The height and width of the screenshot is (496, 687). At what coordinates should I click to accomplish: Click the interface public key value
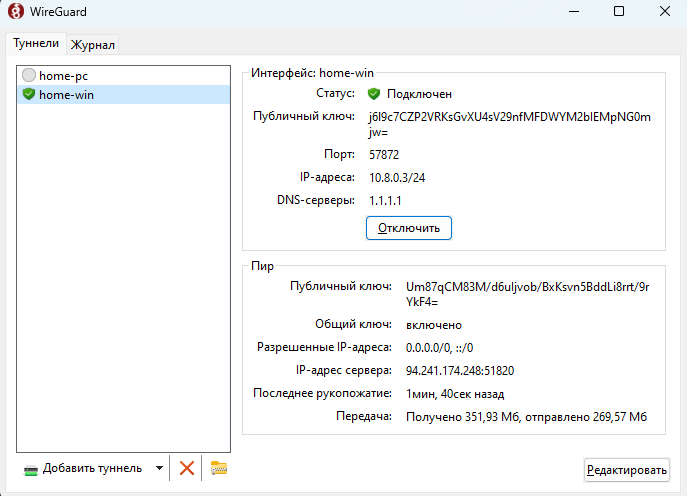tap(510, 124)
